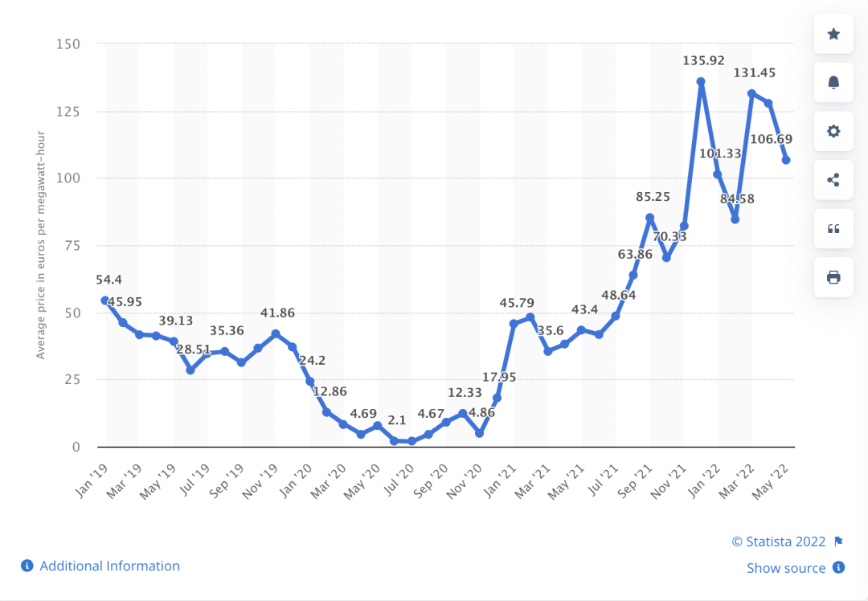The width and height of the screenshot is (868, 601).
Task: Click the print chart icon
Action: pyautogui.click(x=833, y=277)
